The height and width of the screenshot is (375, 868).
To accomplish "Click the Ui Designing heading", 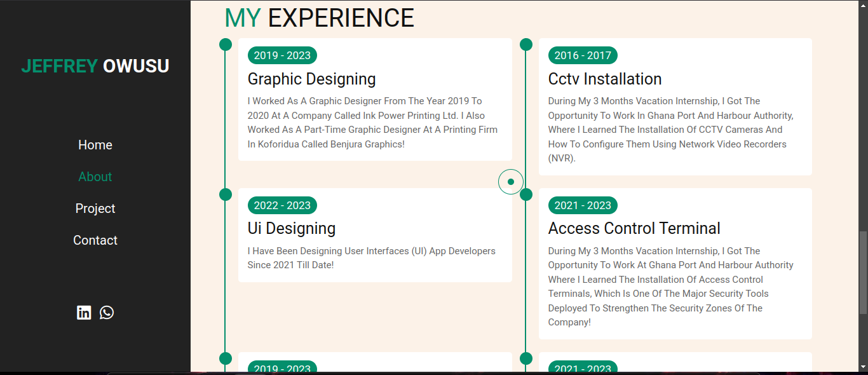I will pyautogui.click(x=291, y=228).
